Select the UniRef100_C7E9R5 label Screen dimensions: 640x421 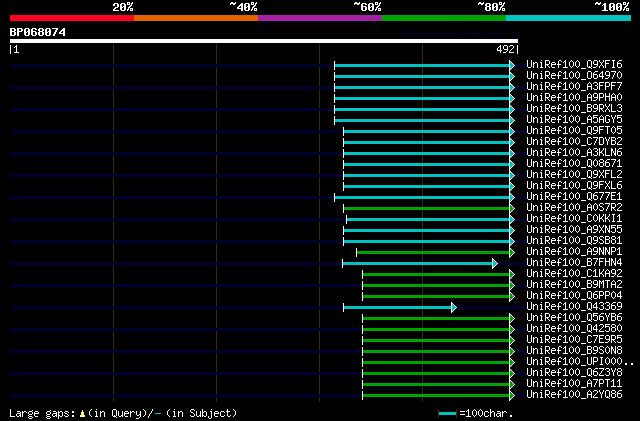tap(574, 340)
